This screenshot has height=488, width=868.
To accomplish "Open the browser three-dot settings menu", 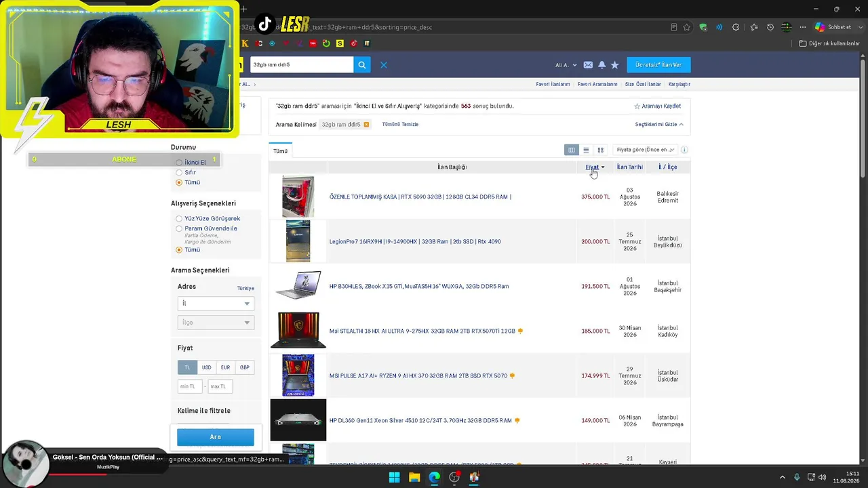I will point(803,27).
